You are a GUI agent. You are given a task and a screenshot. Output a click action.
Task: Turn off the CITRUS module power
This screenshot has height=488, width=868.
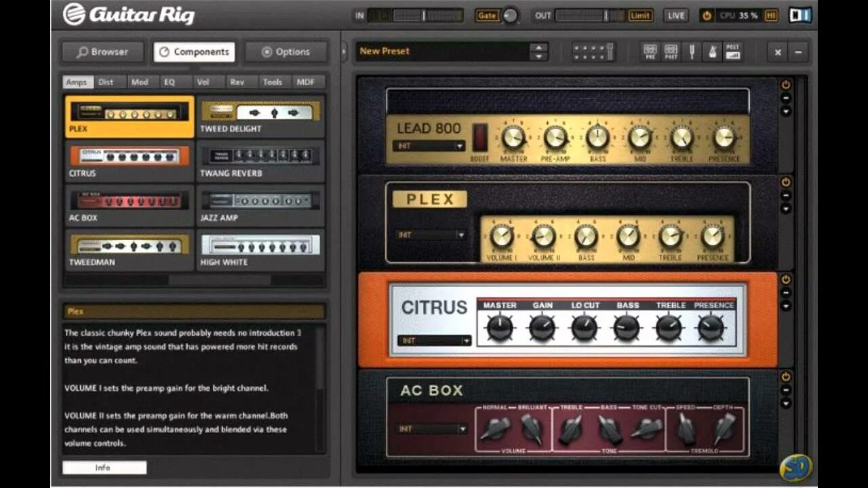pos(786,279)
